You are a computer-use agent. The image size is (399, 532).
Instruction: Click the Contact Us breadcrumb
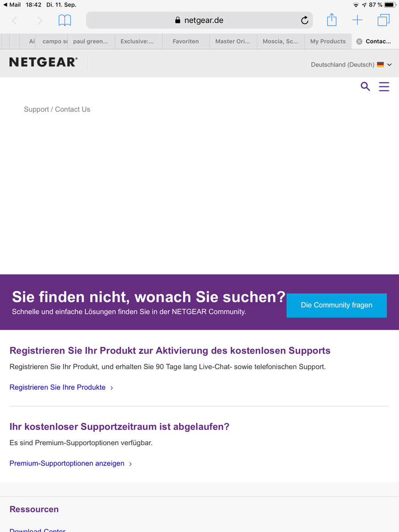coord(72,109)
